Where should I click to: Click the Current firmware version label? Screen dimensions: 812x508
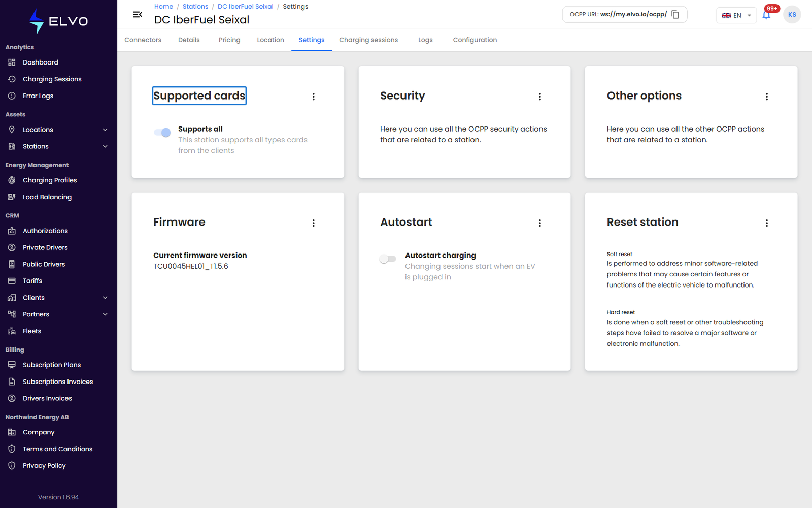[x=200, y=256]
